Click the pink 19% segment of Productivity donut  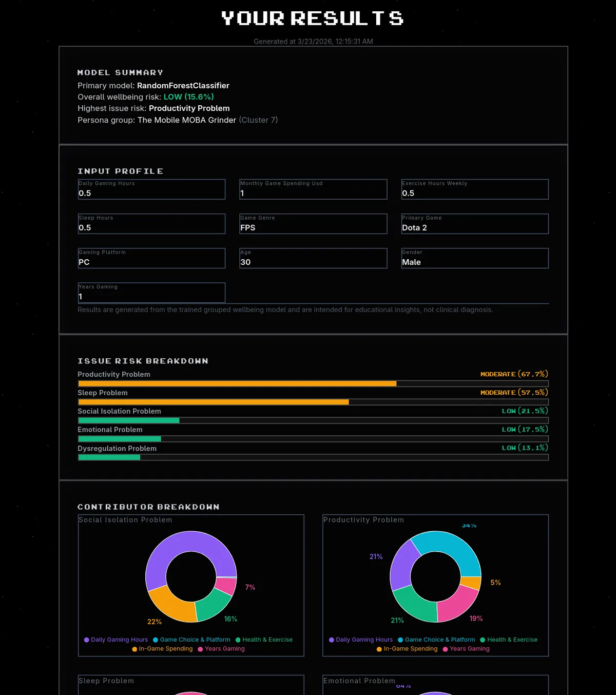(x=457, y=605)
